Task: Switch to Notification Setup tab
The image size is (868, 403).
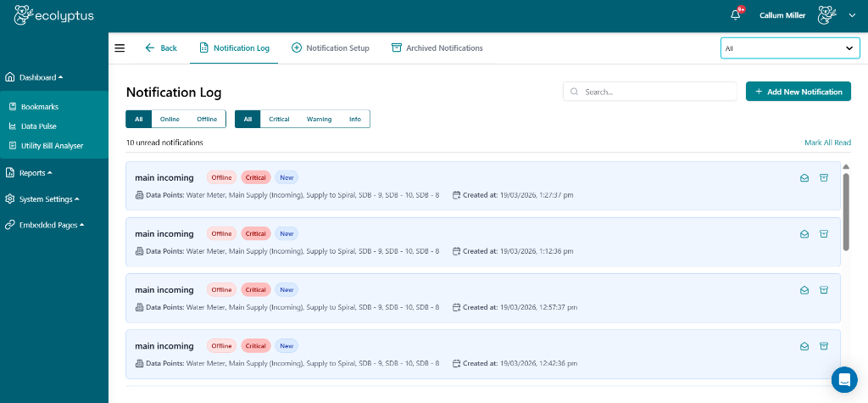Action: click(331, 48)
